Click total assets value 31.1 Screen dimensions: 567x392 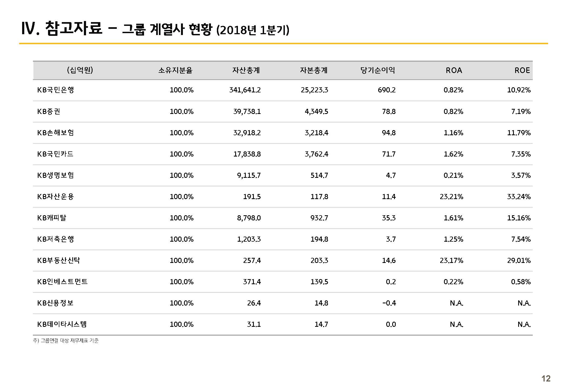click(254, 324)
